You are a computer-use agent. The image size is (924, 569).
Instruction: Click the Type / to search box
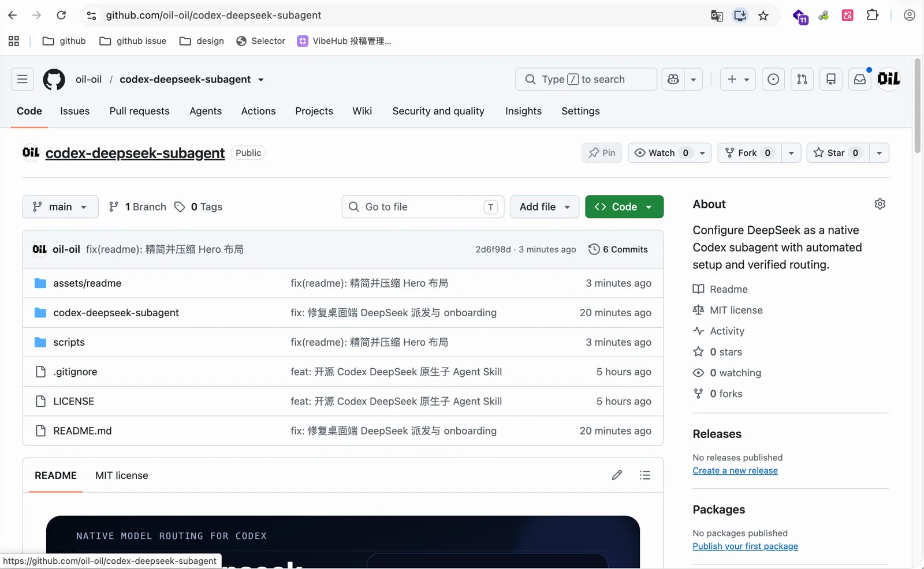coord(586,79)
